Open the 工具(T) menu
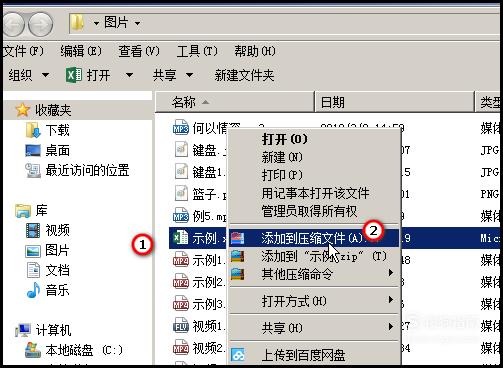 pyautogui.click(x=197, y=51)
